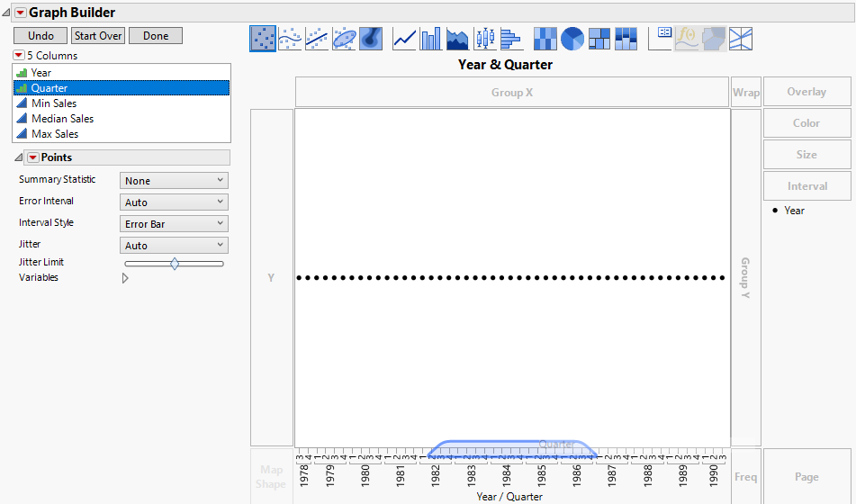Click the Size drop zone
The width and height of the screenshot is (856, 504).
(x=806, y=155)
